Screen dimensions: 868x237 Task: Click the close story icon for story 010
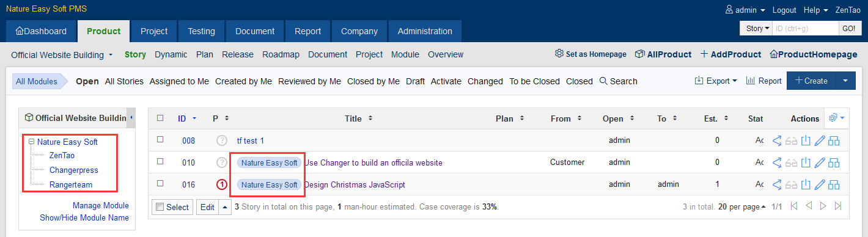[x=806, y=162]
